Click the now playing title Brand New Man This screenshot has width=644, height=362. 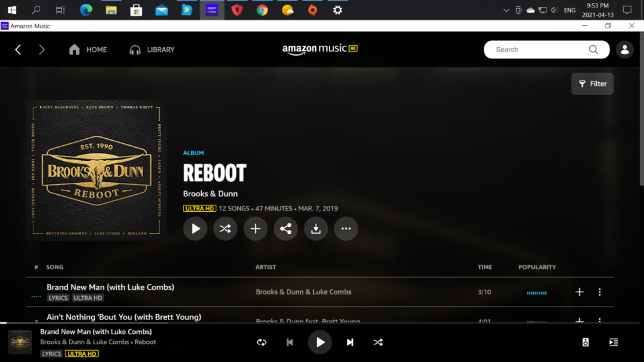[x=96, y=332]
